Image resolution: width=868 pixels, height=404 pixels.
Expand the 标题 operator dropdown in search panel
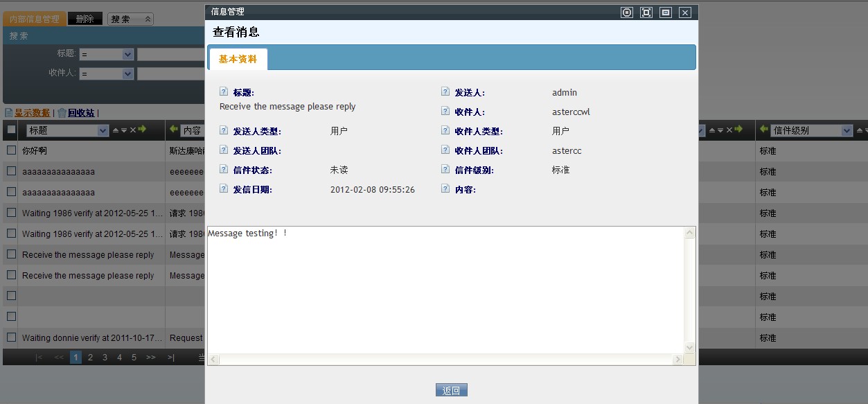point(127,54)
